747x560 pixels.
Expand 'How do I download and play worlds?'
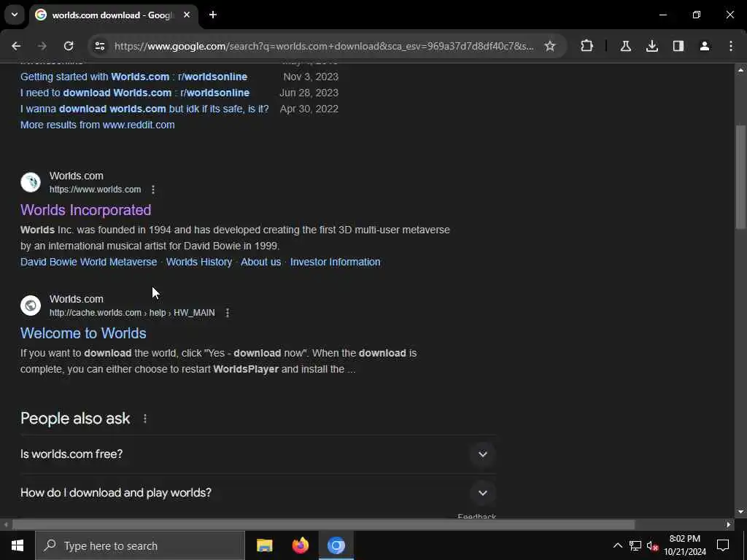tap(258, 493)
